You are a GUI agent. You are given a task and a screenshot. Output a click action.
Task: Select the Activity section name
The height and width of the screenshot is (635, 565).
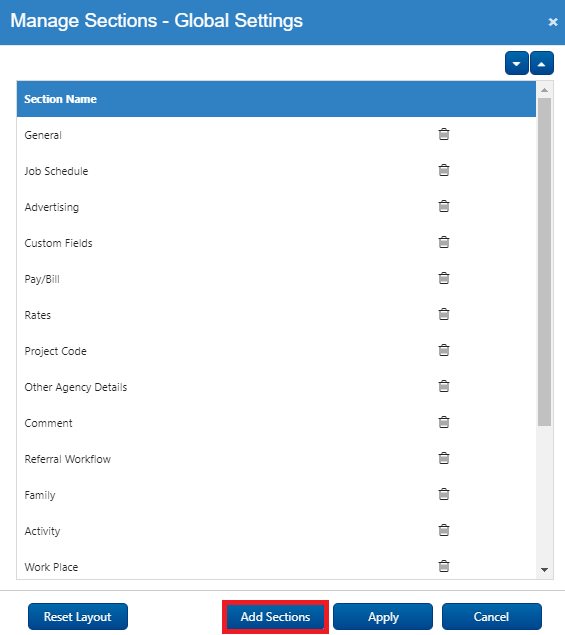point(42,531)
